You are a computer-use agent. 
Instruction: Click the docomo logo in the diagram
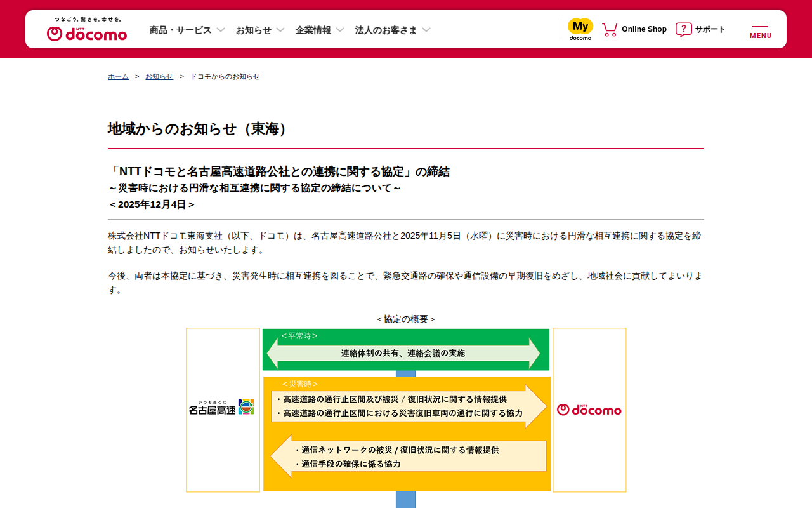point(589,410)
